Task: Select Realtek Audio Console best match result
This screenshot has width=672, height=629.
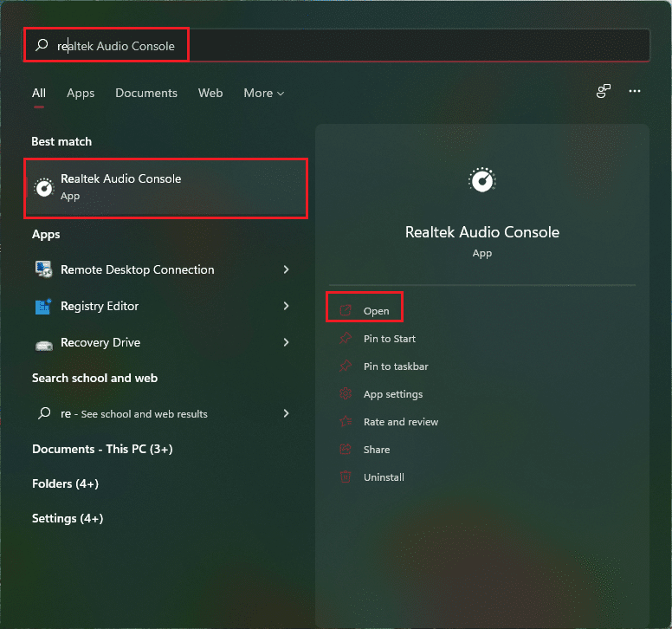Action: [x=166, y=188]
